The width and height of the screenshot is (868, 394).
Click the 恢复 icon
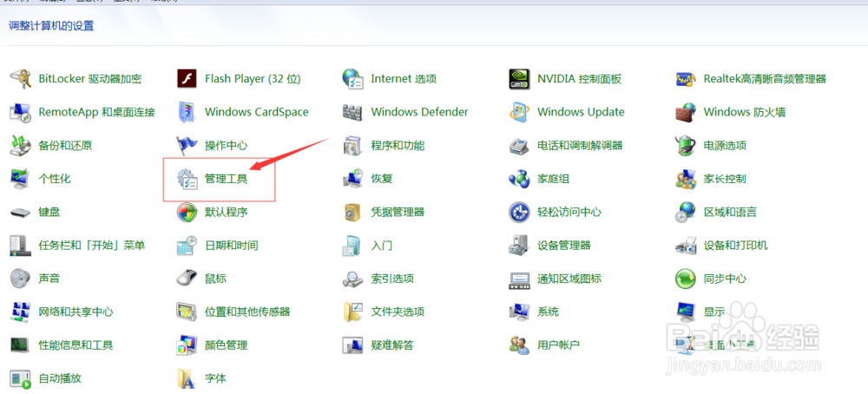coord(353,179)
